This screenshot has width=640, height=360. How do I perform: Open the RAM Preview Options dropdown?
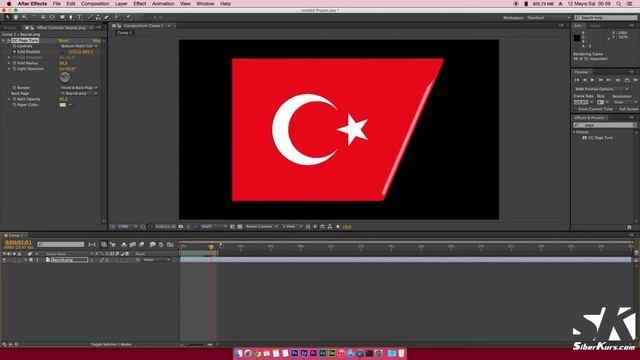pos(602,89)
